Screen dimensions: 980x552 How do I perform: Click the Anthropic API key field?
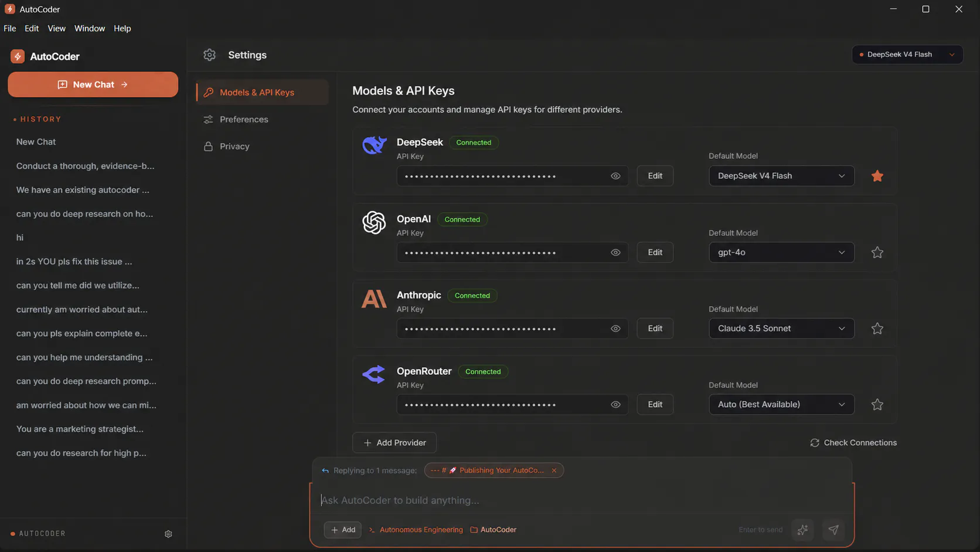(512, 329)
